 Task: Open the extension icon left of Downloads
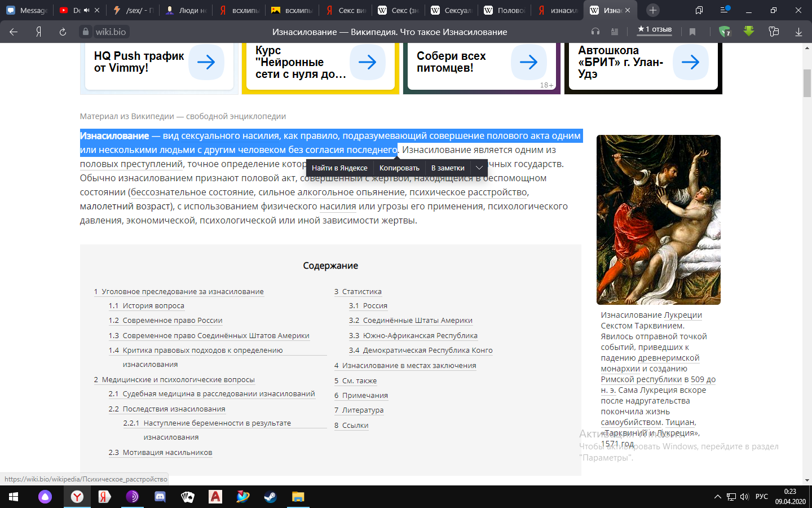pos(774,32)
